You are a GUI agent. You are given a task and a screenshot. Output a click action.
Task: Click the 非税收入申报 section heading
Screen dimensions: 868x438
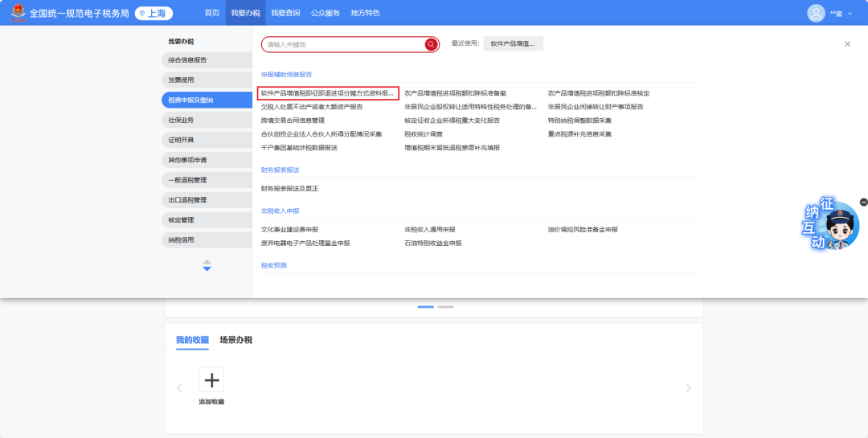(280, 211)
